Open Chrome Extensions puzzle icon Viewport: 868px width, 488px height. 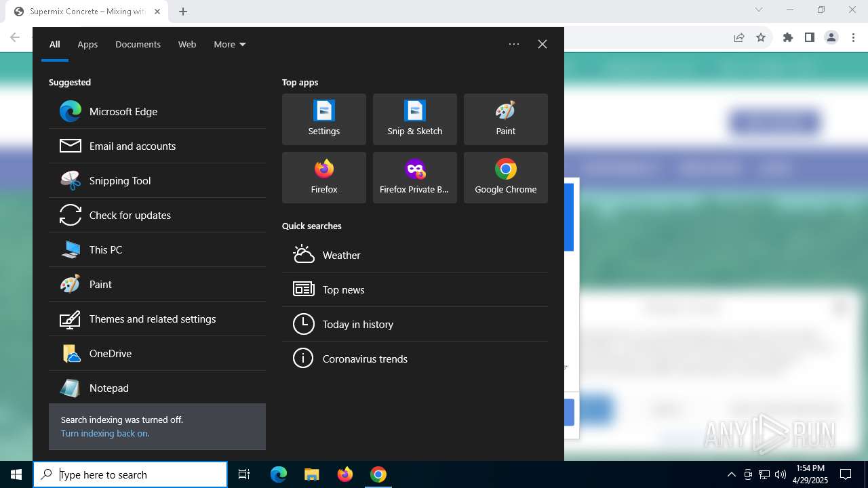pos(788,38)
